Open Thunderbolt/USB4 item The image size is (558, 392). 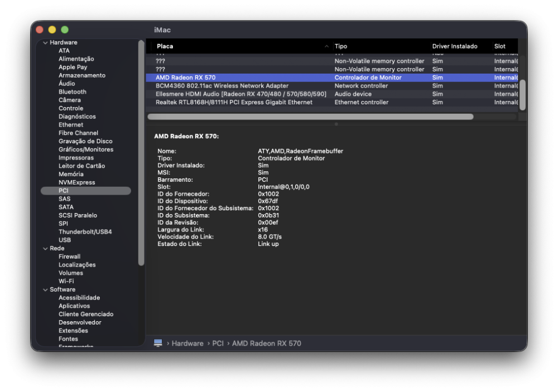point(85,231)
